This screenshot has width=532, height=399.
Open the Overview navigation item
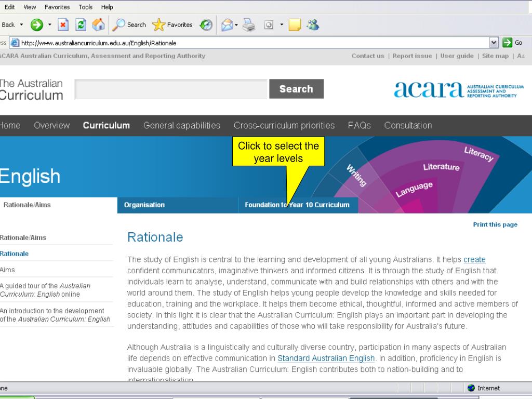pos(51,126)
